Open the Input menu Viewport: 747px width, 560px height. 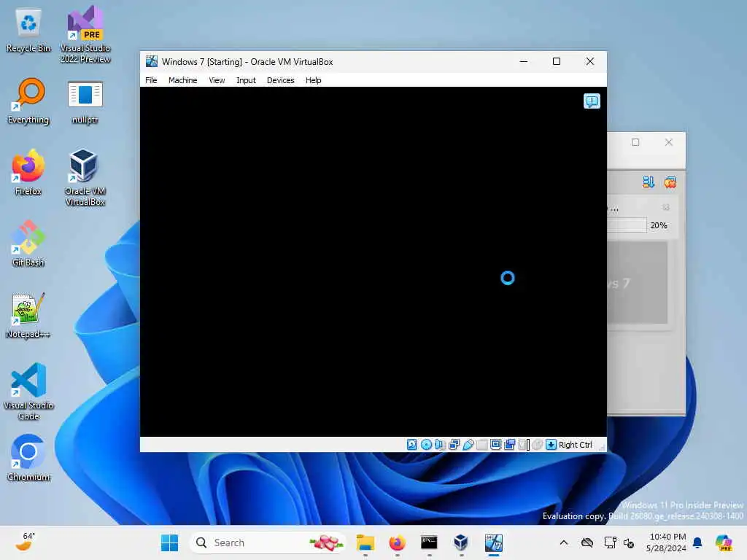coord(246,80)
